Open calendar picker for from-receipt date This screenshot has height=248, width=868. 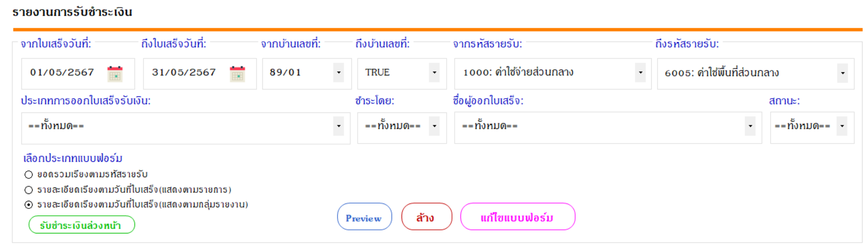click(x=115, y=73)
